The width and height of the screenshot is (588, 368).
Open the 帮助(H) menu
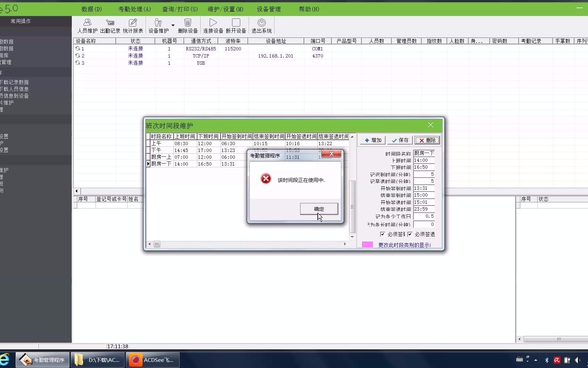coord(309,9)
